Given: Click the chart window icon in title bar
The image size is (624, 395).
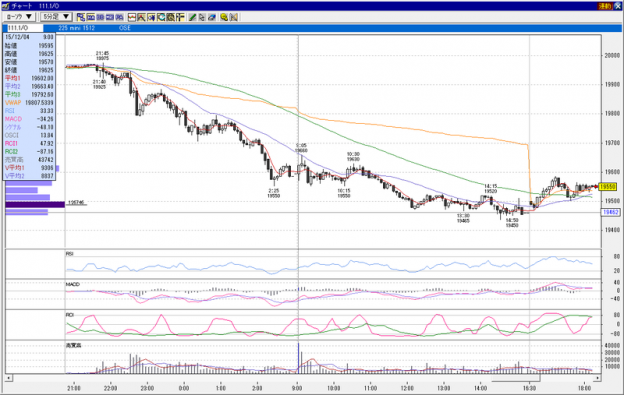Looking at the screenshot, I should point(6,6).
